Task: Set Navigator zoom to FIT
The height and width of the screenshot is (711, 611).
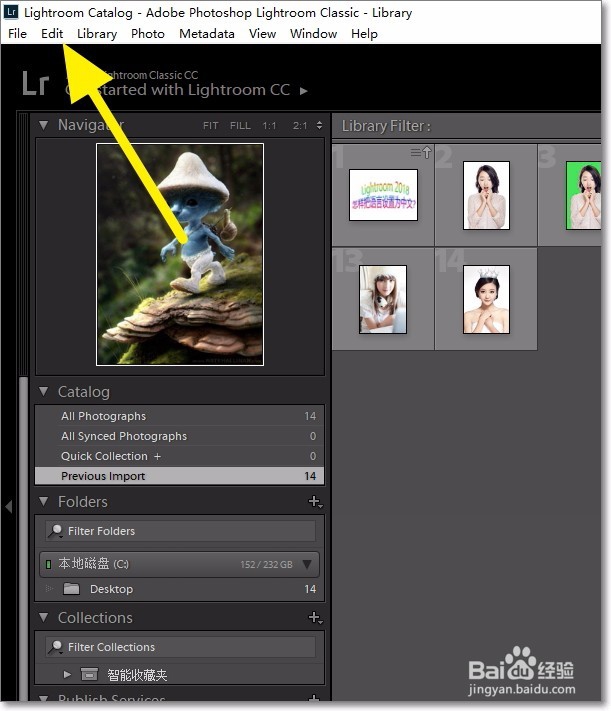Action: pos(210,126)
